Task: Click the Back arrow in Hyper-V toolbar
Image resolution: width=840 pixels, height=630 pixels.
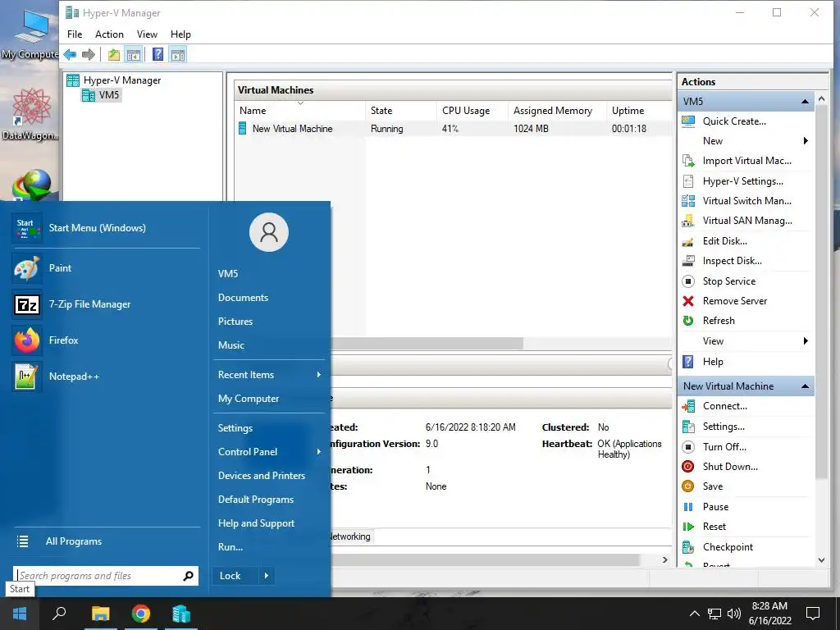Action: pos(70,54)
